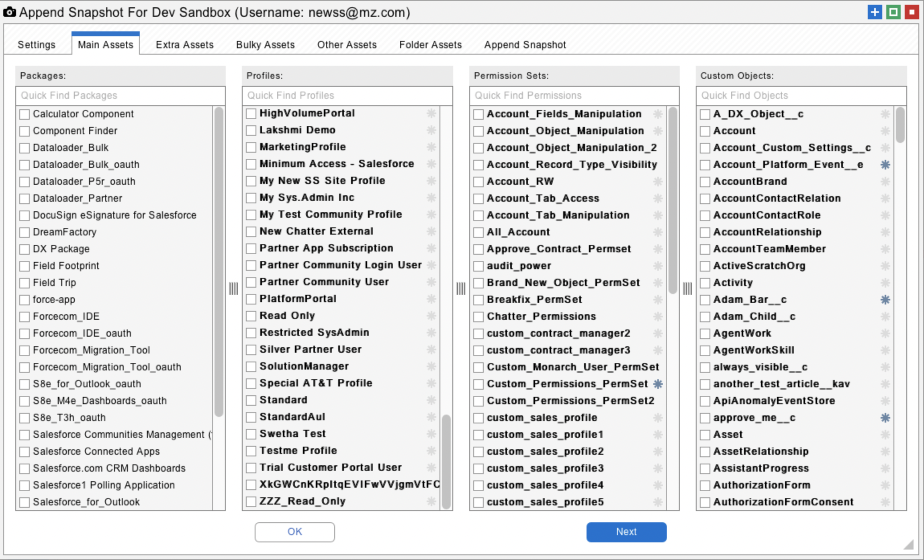Screen dimensions: 924x560
Task: Click the OK button
Action: tap(294, 532)
